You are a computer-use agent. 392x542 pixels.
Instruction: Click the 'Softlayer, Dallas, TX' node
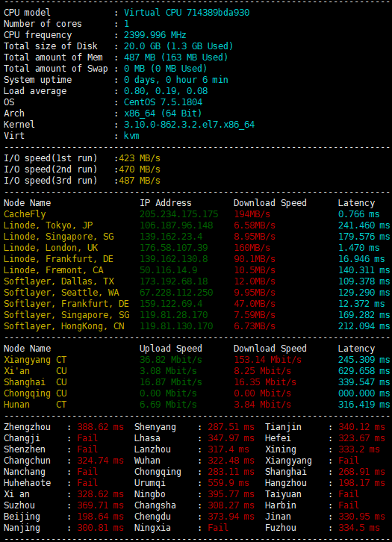[59, 281]
